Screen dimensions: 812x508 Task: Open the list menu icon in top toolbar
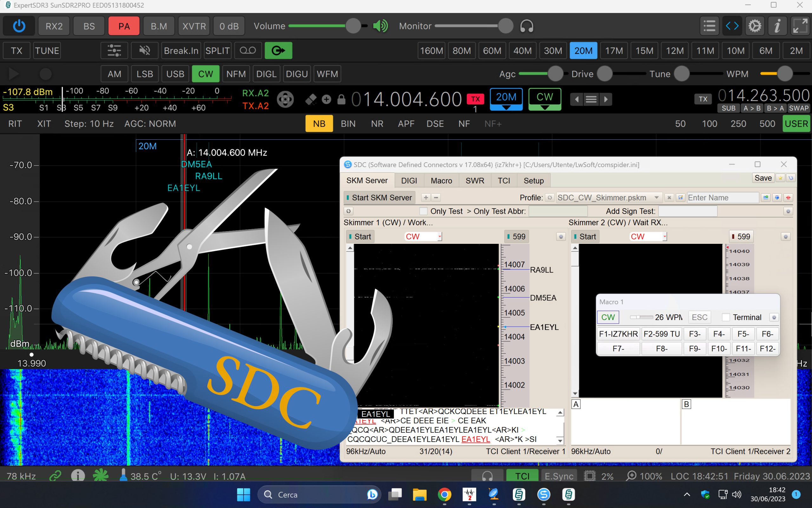click(709, 26)
